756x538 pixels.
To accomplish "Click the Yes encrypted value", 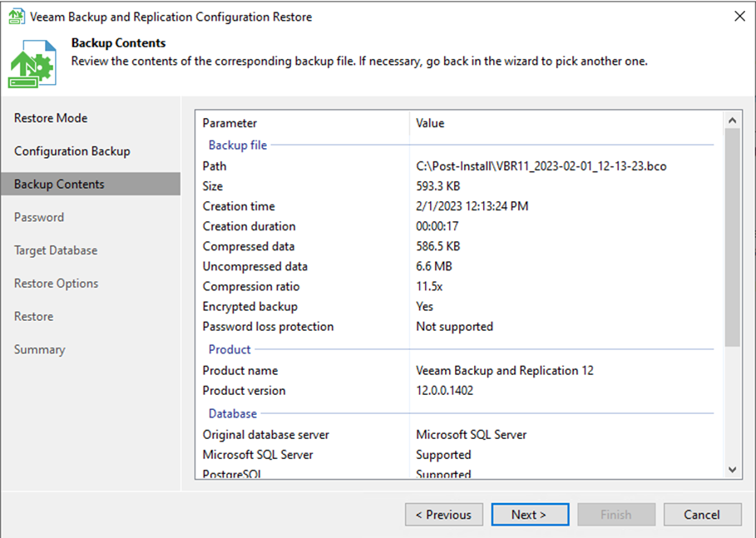I will click(x=425, y=307).
